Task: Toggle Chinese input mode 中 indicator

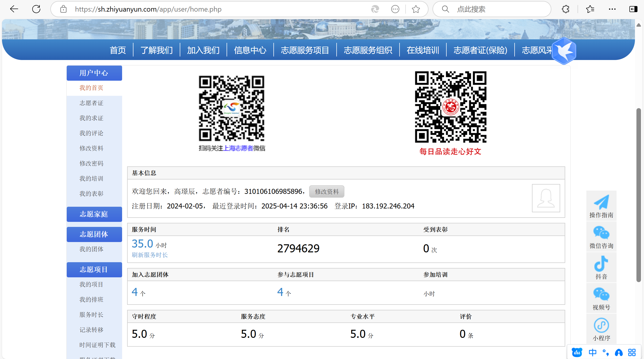Action: 592,352
